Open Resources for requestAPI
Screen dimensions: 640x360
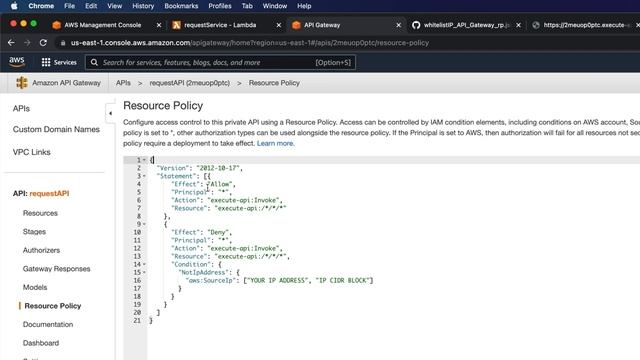[40, 213]
